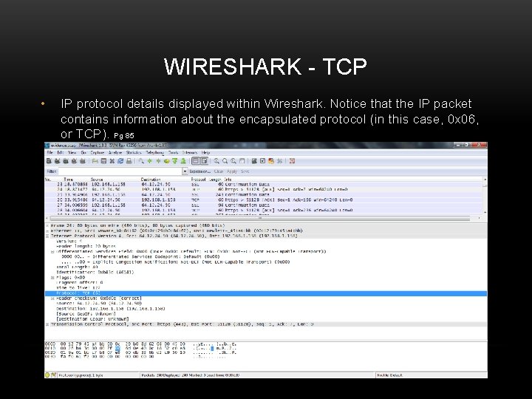This screenshot has width=532, height=399.
Task: Click the packet list horizontal scrollbar
Action: pyautogui.click(x=259, y=218)
